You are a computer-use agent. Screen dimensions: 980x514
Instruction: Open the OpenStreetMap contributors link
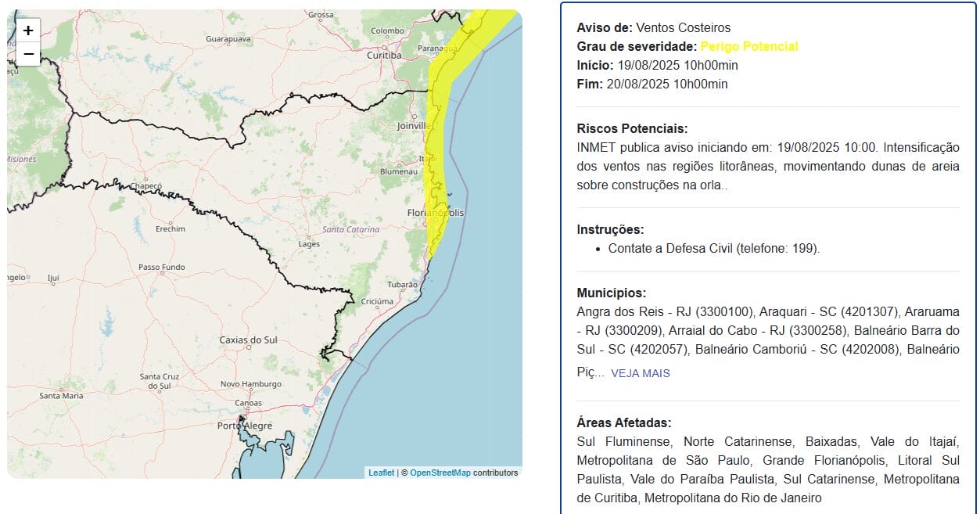point(440,473)
